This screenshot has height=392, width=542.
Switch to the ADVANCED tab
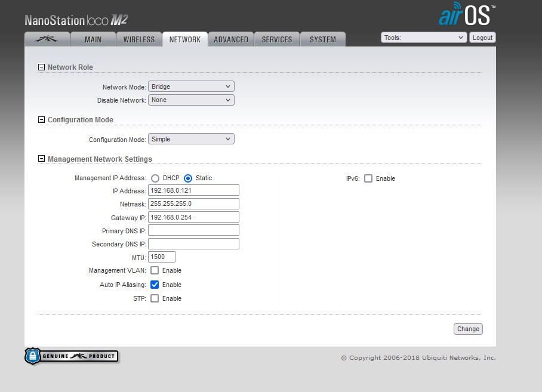[231, 39]
